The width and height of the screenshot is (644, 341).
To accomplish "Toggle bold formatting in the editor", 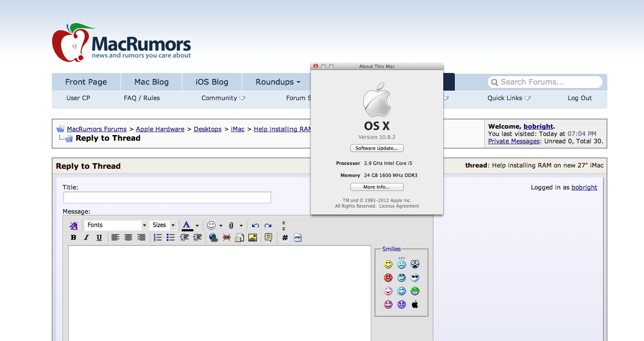I will (73, 237).
